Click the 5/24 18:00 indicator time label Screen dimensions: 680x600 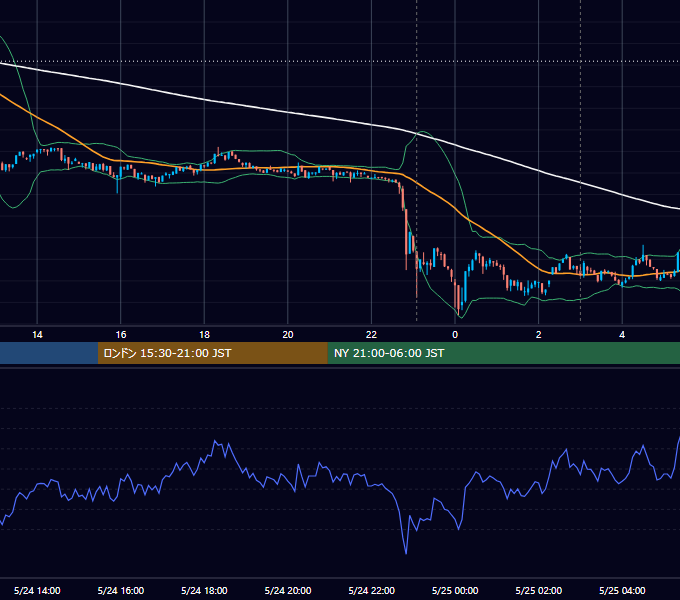point(204,590)
